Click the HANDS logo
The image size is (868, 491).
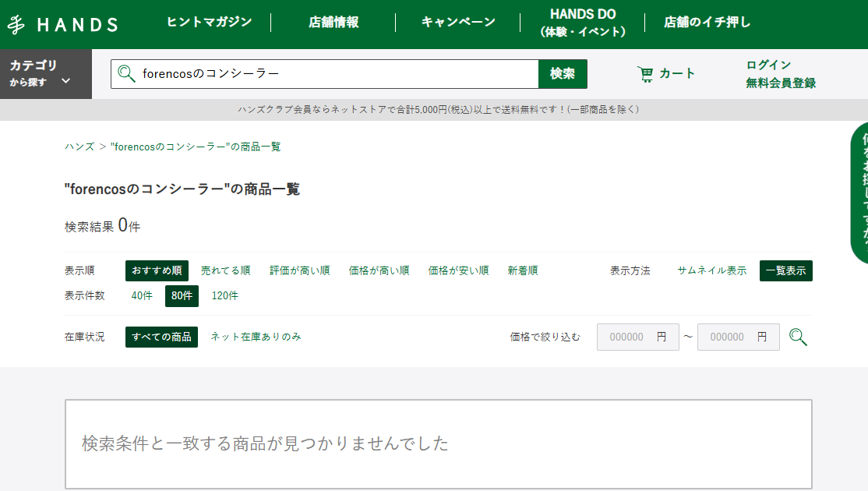[x=62, y=24]
